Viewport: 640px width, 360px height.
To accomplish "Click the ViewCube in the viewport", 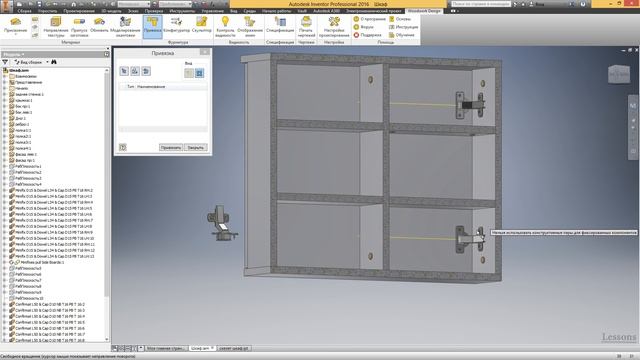I will click(x=619, y=74).
